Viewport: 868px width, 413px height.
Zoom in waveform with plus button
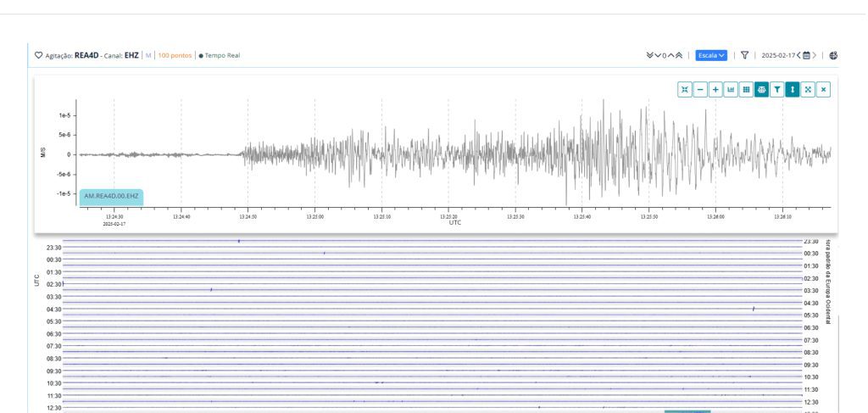[715, 90]
